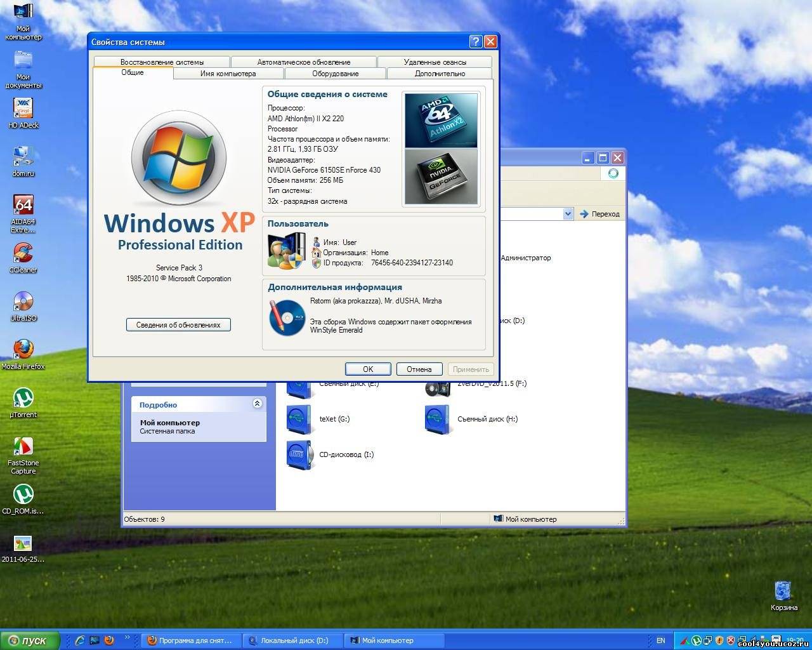Select the Mozilla Firefox desktop icon
The image size is (812, 650).
[23, 354]
